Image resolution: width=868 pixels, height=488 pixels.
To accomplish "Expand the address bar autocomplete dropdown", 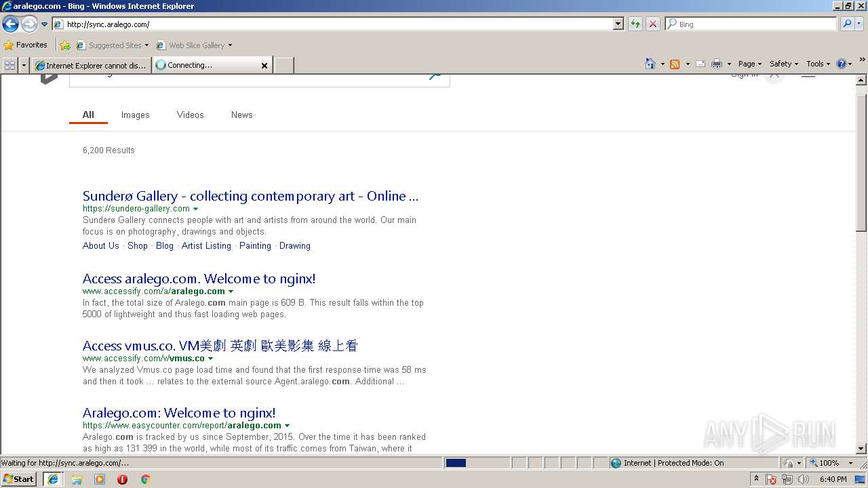I will click(618, 24).
